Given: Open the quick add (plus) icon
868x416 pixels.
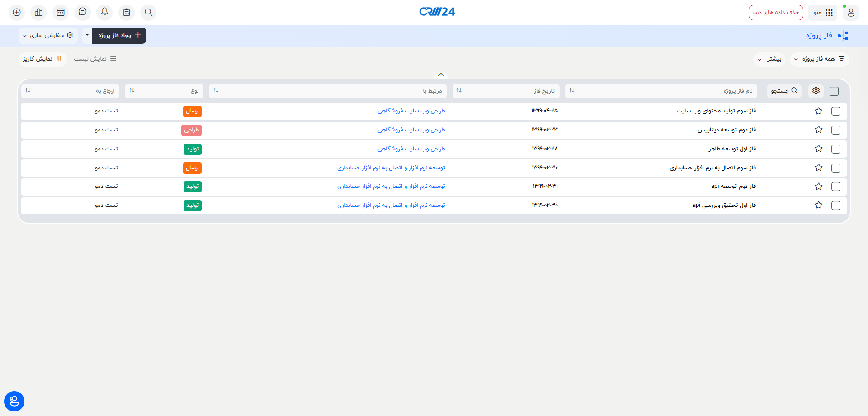Looking at the screenshot, I should 17,12.
